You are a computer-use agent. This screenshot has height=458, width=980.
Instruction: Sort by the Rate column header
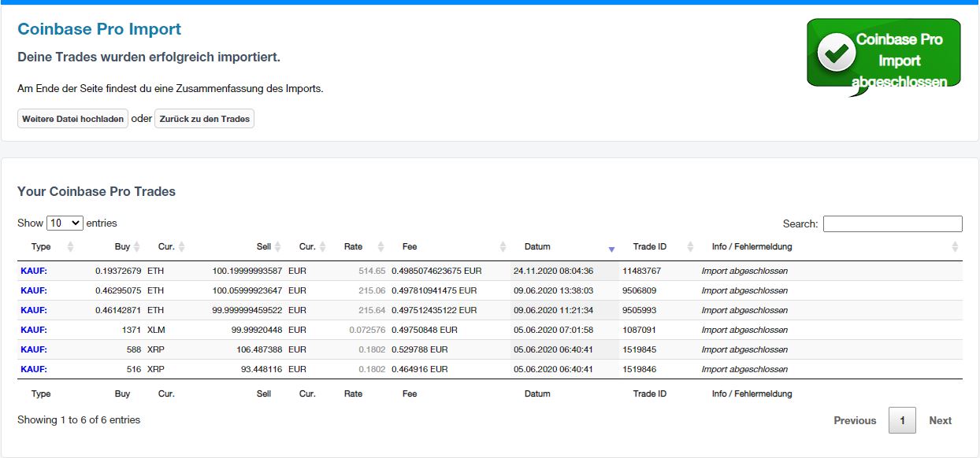353,247
